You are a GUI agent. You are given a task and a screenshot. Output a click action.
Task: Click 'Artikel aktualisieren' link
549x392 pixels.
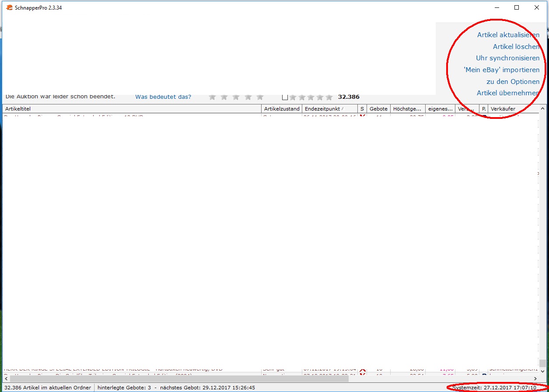(508, 35)
